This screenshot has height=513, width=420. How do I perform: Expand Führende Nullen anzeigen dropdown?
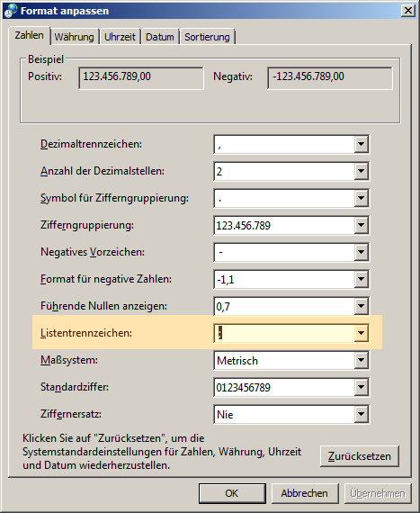point(362,306)
